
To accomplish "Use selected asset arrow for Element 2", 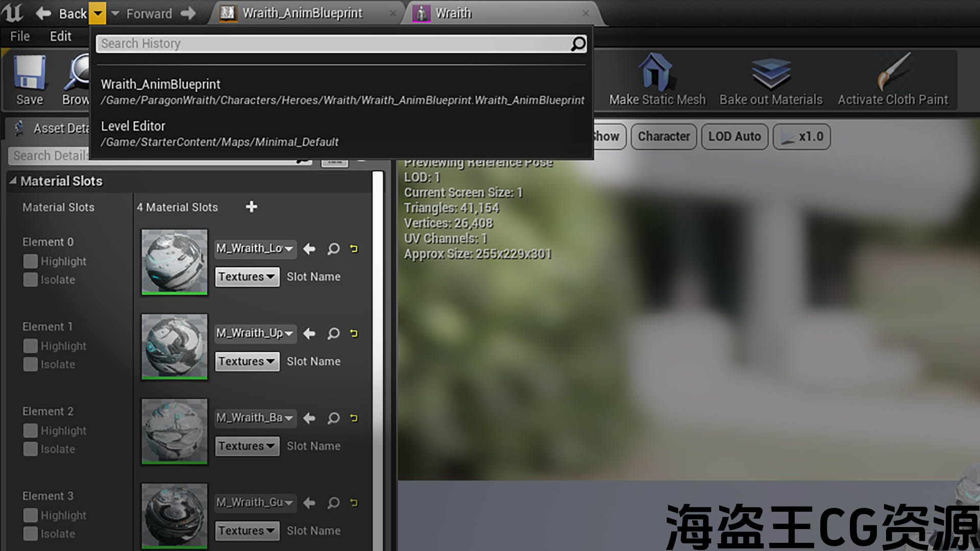I will (x=309, y=418).
